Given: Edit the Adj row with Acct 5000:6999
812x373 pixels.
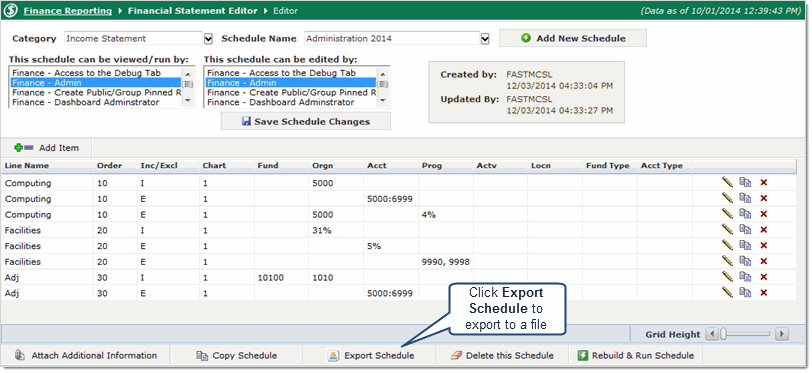Looking at the screenshot, I should pos(728,293).
